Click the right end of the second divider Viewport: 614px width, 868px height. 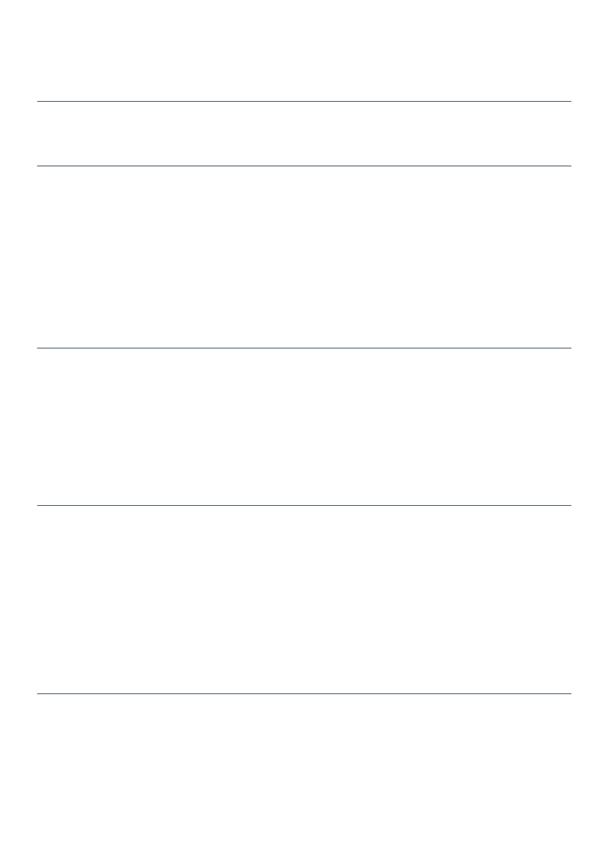point(570,166)
